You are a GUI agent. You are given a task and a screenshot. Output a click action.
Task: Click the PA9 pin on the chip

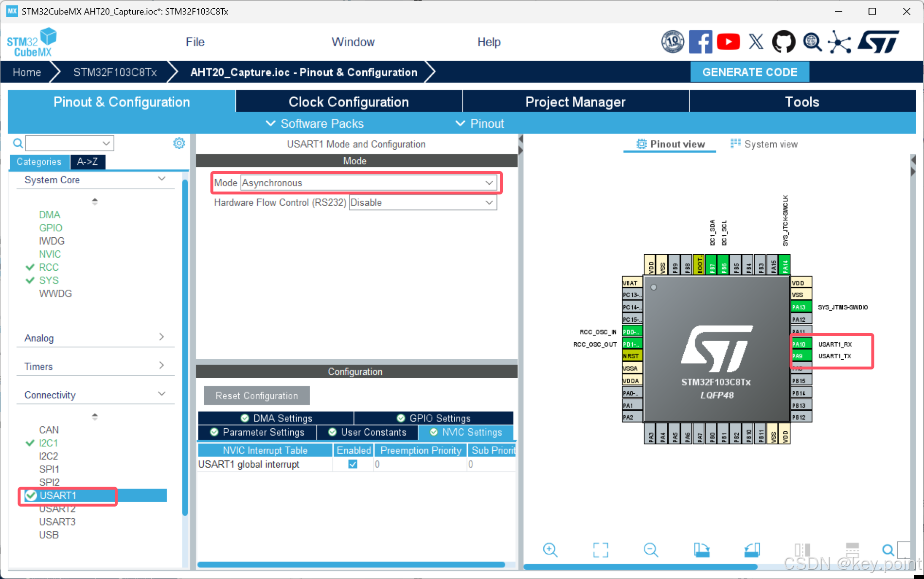pyautogui.click(x=801, y=356)
